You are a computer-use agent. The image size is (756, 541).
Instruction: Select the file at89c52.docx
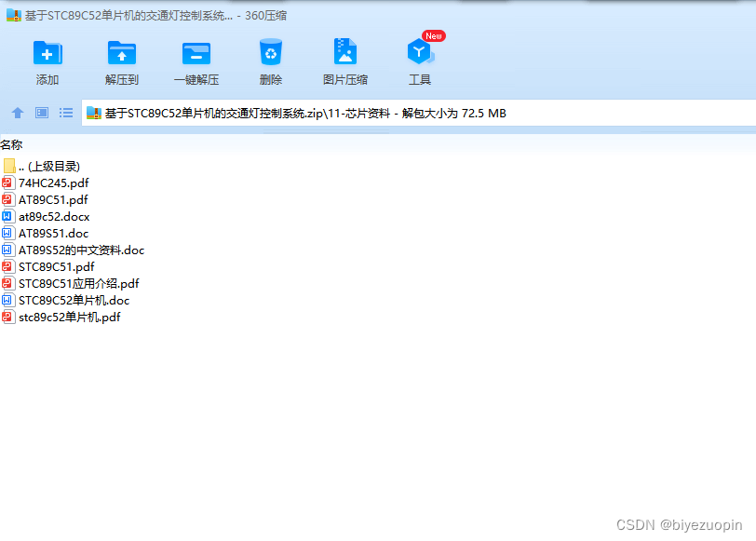(54, 217)
